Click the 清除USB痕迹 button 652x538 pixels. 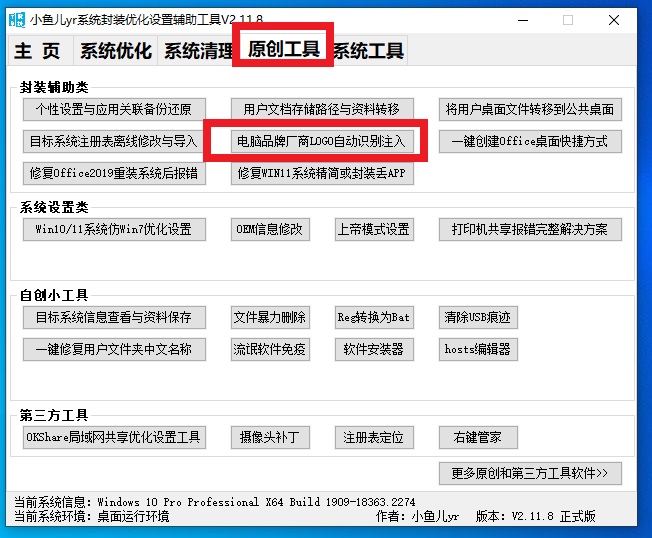click(478, 318)
